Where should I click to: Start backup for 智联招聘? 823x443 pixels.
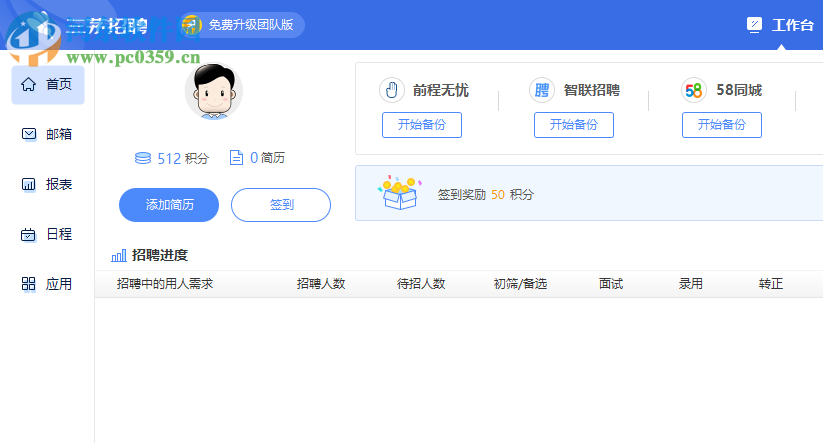[574, 125]
